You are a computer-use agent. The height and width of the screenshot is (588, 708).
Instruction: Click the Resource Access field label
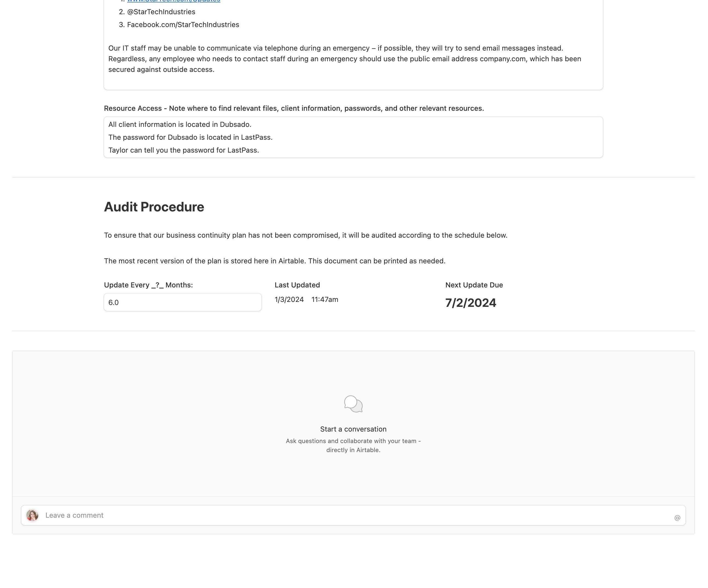click(x=294, y=108)
